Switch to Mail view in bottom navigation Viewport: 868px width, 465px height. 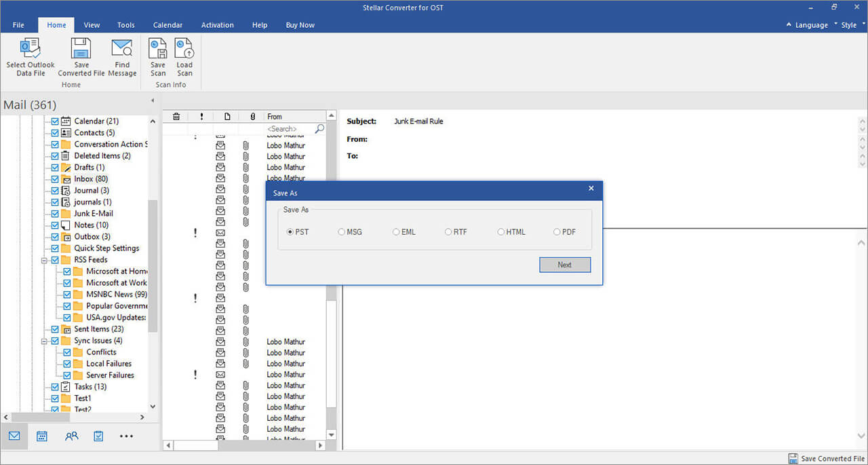(x=14, y=436)
